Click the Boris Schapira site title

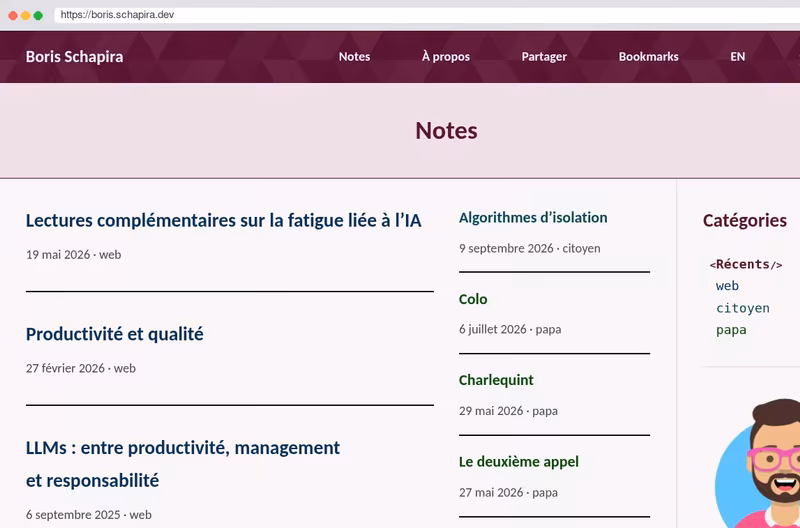pos(74,57)
